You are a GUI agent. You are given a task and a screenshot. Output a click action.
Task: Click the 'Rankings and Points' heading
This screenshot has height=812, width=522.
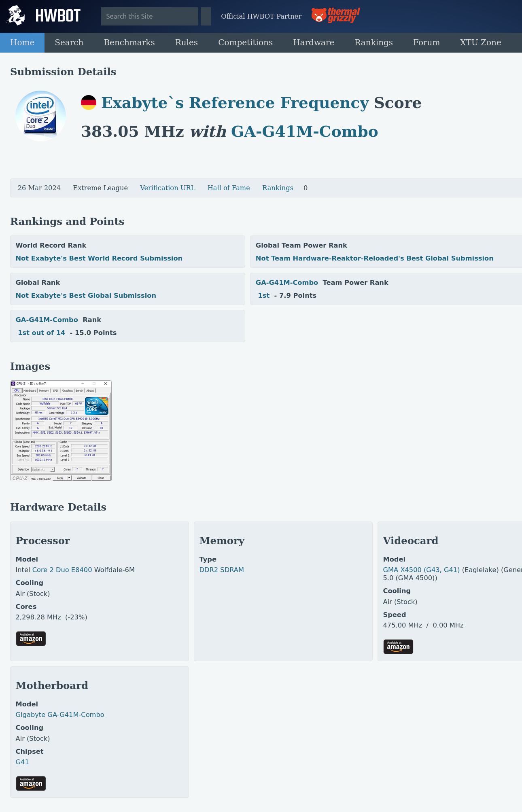[67, 221]
